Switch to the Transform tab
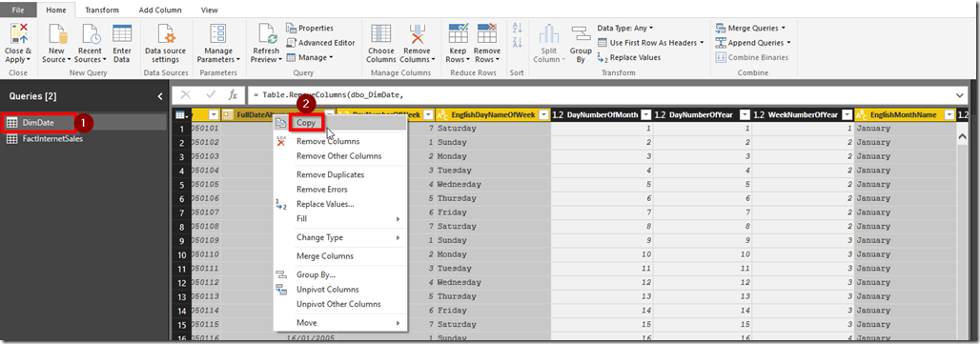Image resolution: width=980 pixels, height=344 pixels. tap(102, 10)
